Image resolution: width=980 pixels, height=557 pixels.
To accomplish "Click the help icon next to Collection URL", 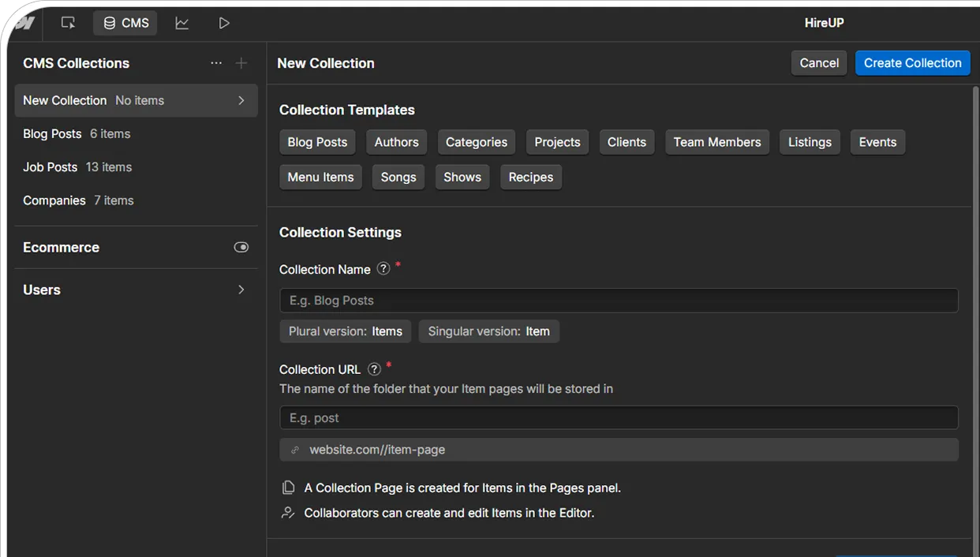I will click(x=374, y=368).
